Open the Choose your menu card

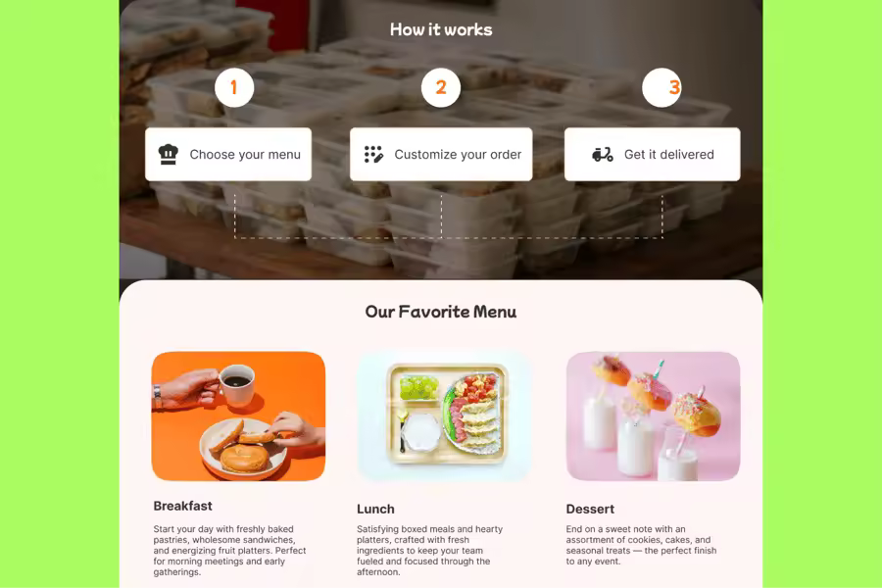pos(228,154)
